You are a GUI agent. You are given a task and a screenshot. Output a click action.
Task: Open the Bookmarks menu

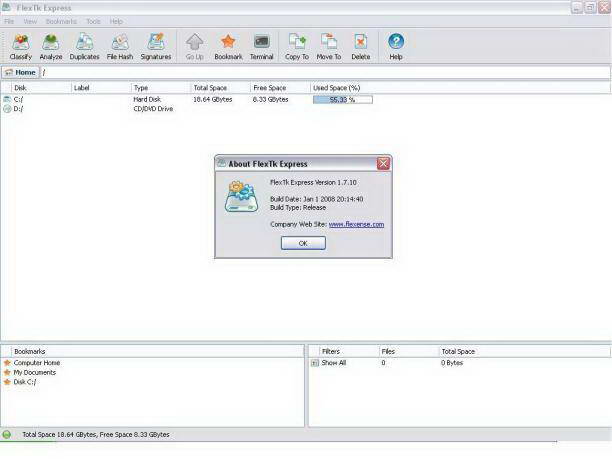(61, 21)
